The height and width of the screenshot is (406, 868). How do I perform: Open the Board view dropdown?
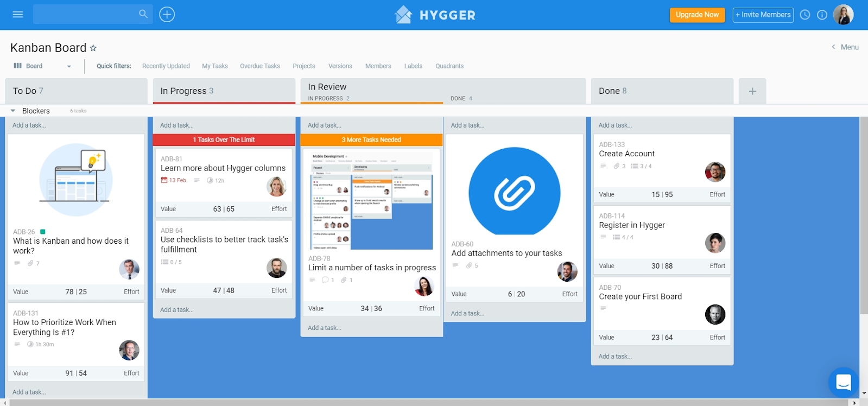pos(42,66)
